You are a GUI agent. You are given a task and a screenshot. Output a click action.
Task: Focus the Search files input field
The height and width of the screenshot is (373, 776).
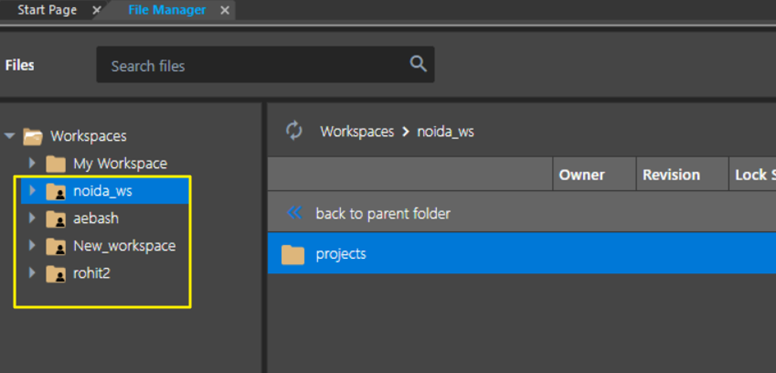pyautogui.click(x=265, y=65)
